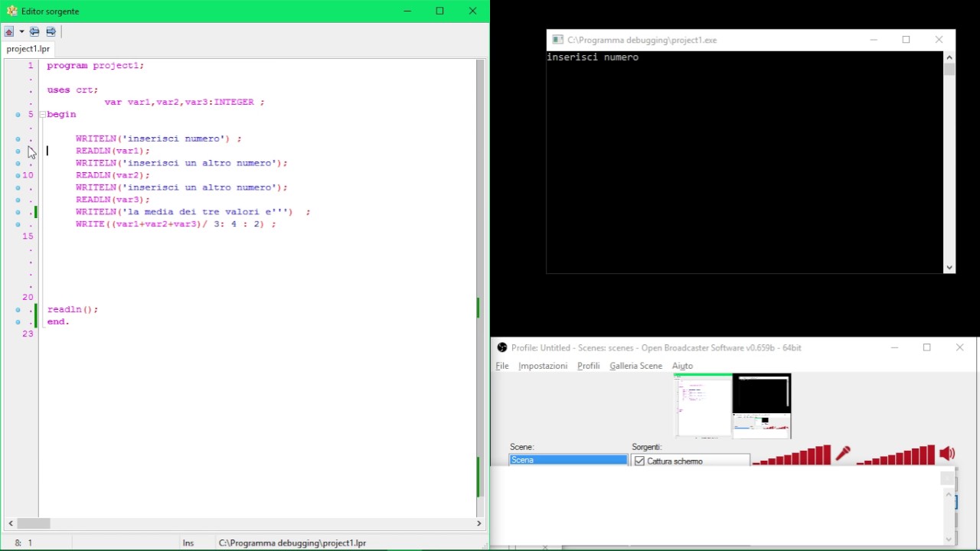The width and height of the screenshot is (980, 551).
Task: Click the jump back arrow in the editor toolbar
Action: point(34,31)
